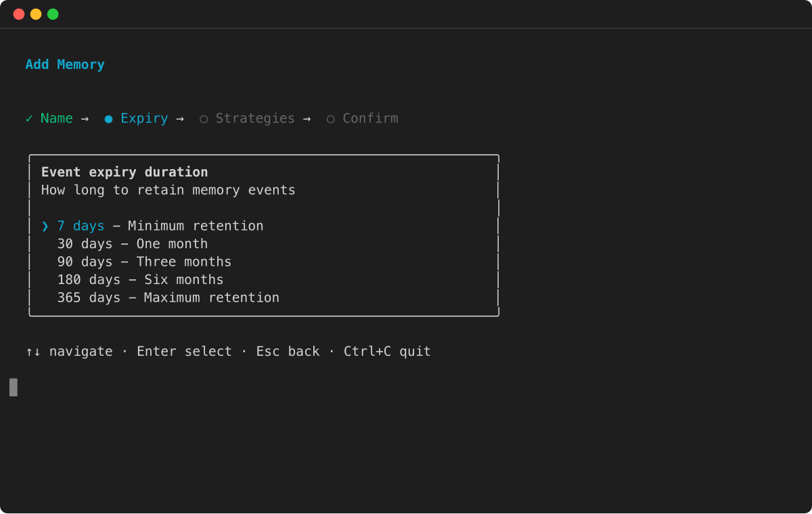Image resolution: width=812 pixels, height=514 pixels.
Task: Click the arrow between Name and Expiry
Action: (x=85, y=118)
